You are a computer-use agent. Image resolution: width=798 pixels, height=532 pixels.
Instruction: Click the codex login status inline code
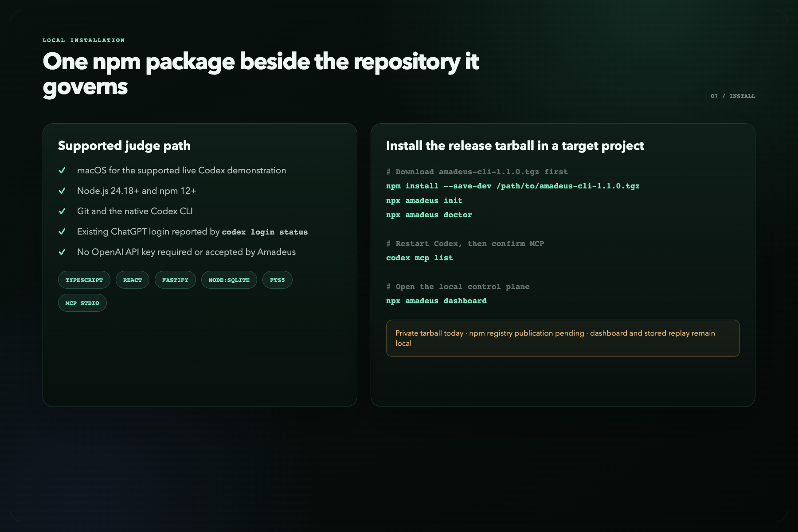[x=265, y=232]
